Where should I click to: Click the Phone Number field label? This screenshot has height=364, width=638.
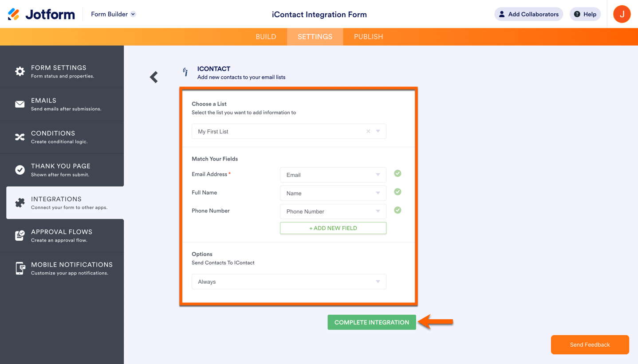click(211, 211)
